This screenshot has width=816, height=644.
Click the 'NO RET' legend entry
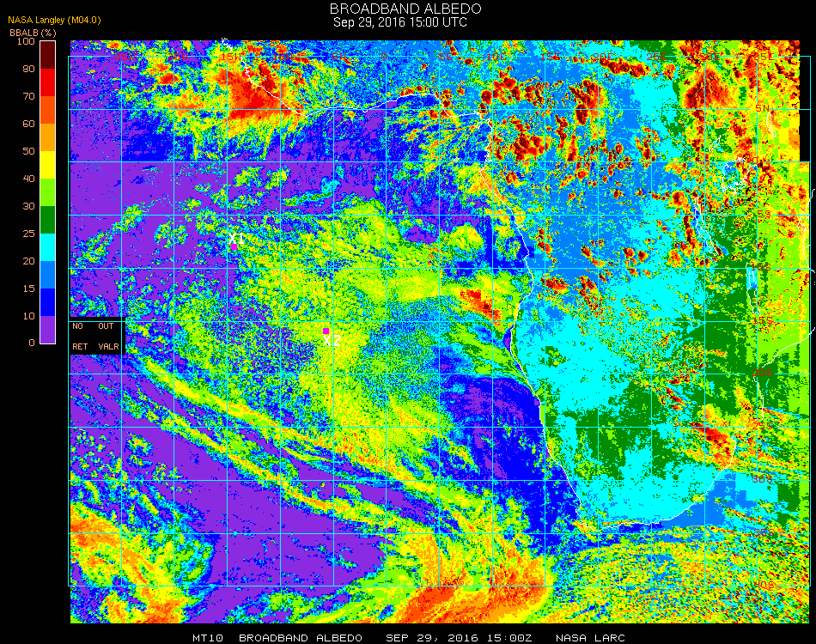(80, 336)
